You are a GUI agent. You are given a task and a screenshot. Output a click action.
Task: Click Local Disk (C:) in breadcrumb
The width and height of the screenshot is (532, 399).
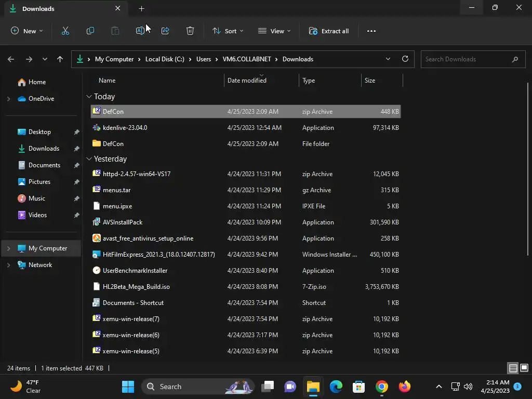[165, 59]
